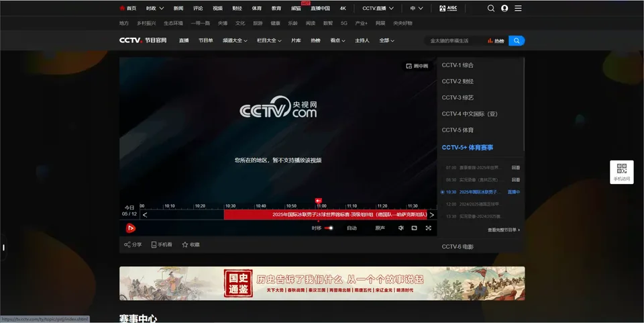Submit search with the blue magnifier button
Image resolution: width=644 pixels, height=323 pixels.
pos(517,41)
